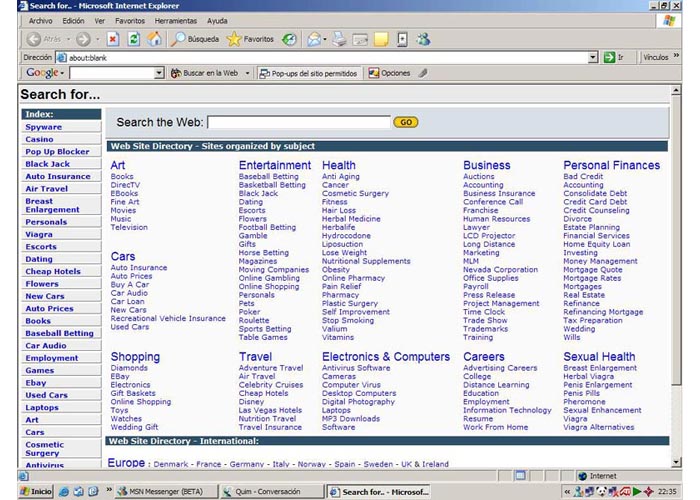Image resolution: width=700 pixels, height=500 pixels.
Task: Click the vertical scrollbar thumb
Action: pyautogui.click(x=676, y=240)
